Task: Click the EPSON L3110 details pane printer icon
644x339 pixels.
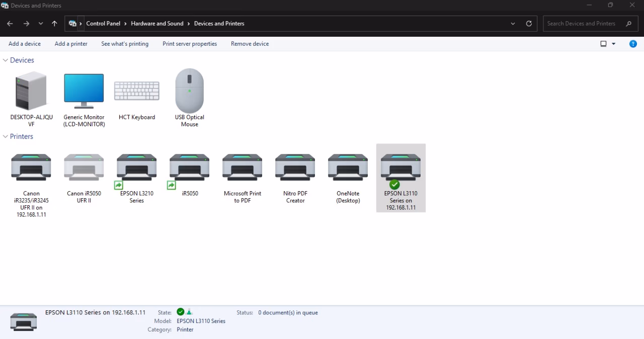Action: point(24,322)
